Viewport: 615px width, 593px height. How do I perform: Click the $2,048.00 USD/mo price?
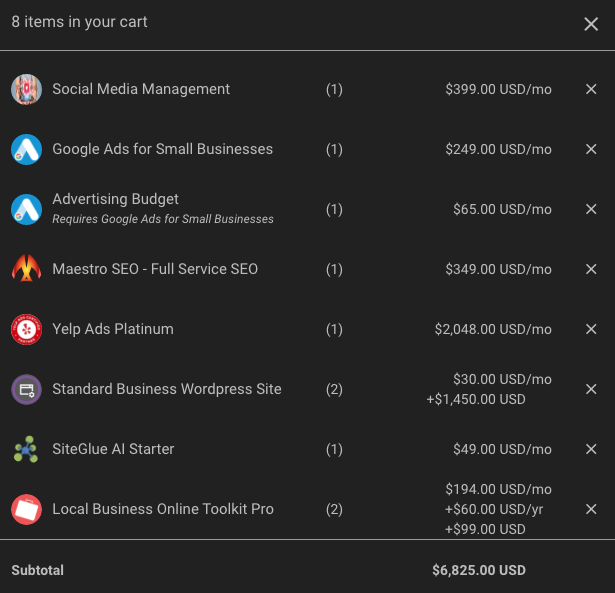click(x=493, y=329)
